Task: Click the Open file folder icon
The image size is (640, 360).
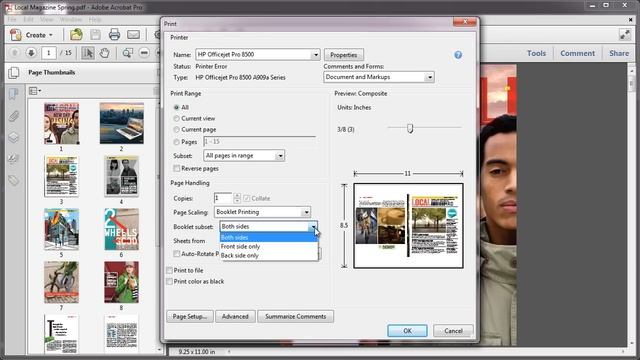Action: (76, 35)
